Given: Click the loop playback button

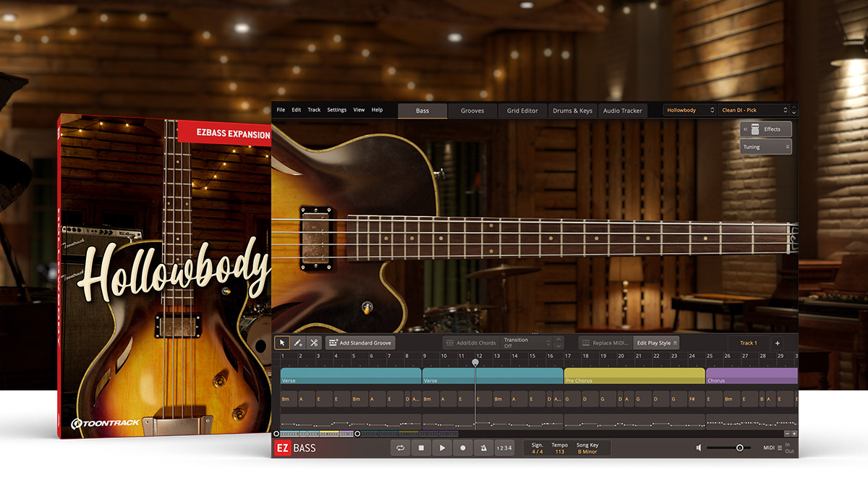Looking at the screenshot, I should [x=399, y=448].
